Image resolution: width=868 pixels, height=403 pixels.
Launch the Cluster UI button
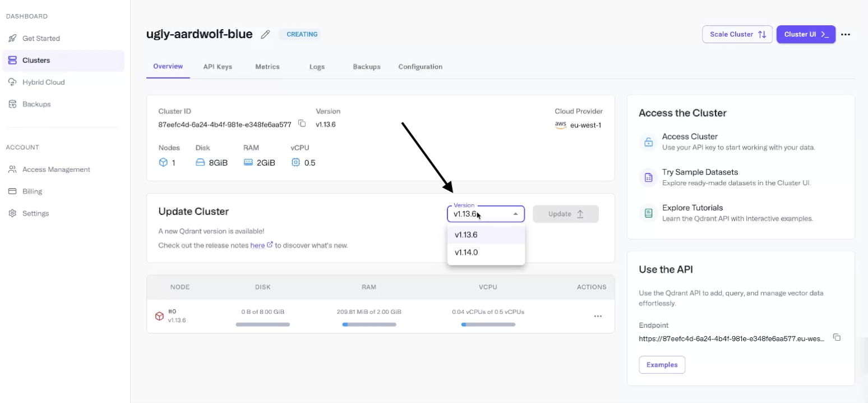click(805, 34)
